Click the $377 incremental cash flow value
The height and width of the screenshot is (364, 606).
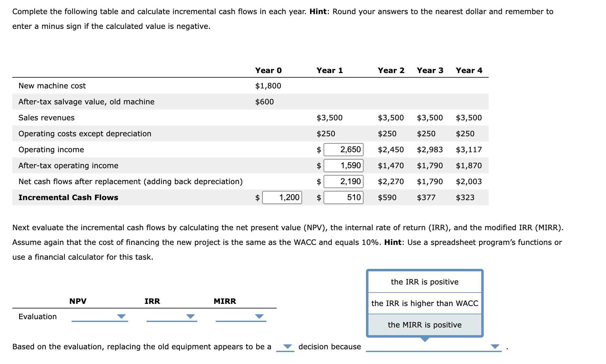click(x=426, y=197)
